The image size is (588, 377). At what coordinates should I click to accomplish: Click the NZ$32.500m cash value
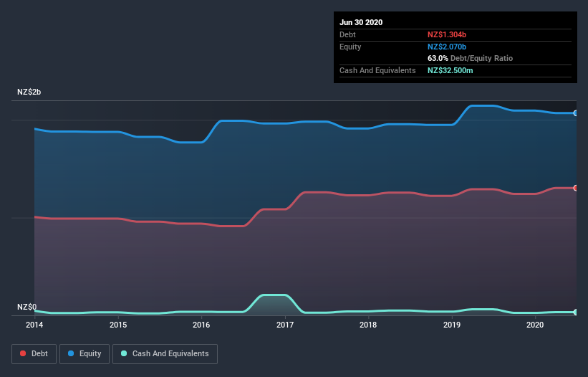(x=450, y=70)
